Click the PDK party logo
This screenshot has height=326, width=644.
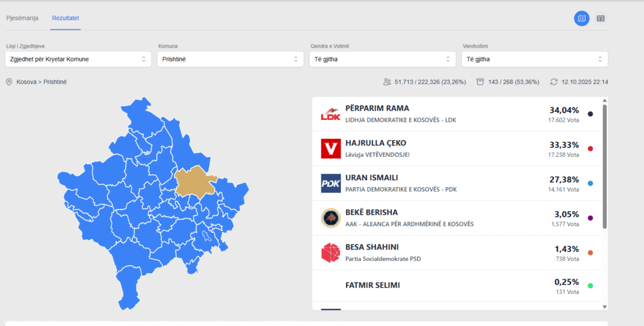click(x=331, y=183)
